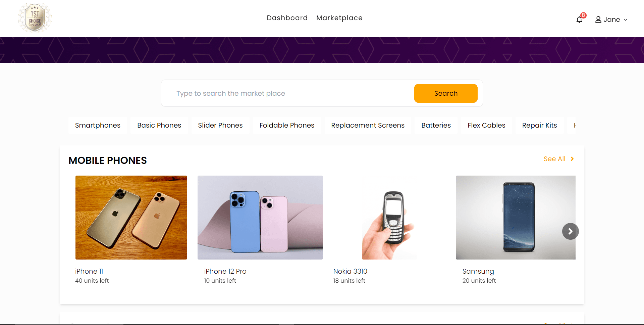Viewport: 644px width, 325px height.
Task: Pick the Repair Kits category
Action: (x=539, y=125)
